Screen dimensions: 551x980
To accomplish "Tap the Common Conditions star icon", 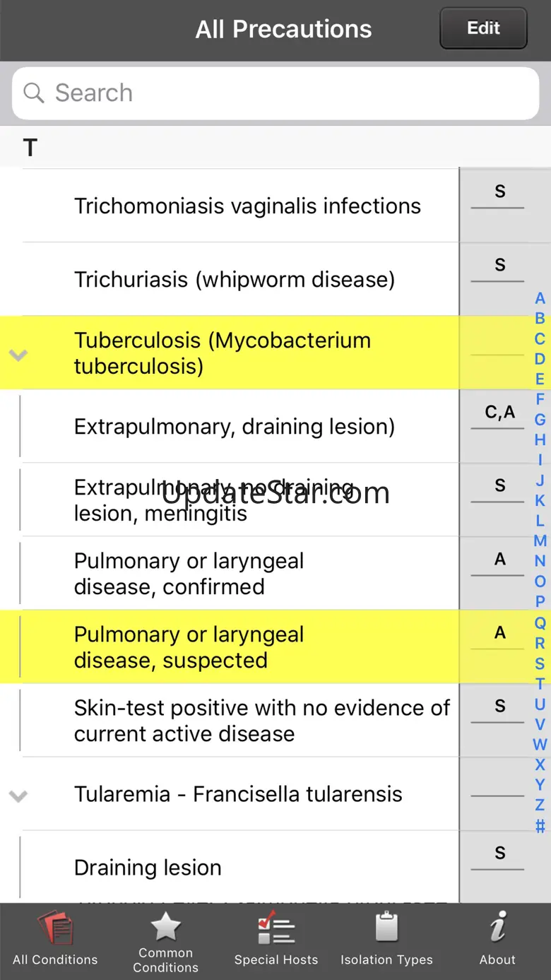I will click(x=166, y=926).
